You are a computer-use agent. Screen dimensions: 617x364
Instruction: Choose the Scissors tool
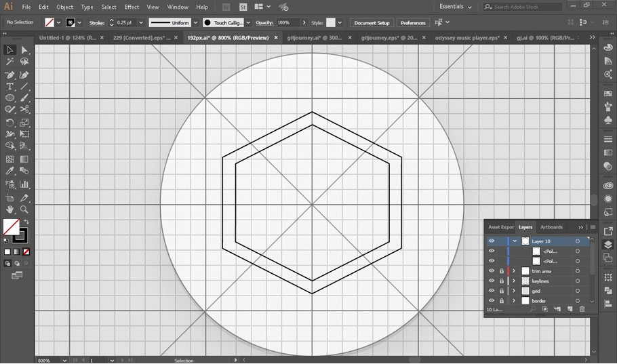click(x=24, y=109)
